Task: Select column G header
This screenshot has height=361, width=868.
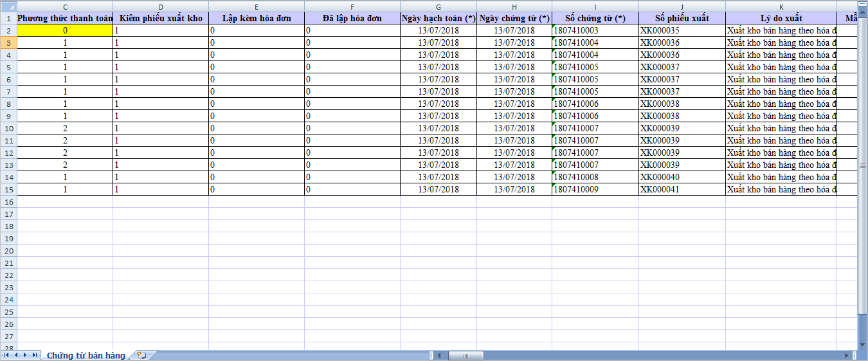Action: 438,6
